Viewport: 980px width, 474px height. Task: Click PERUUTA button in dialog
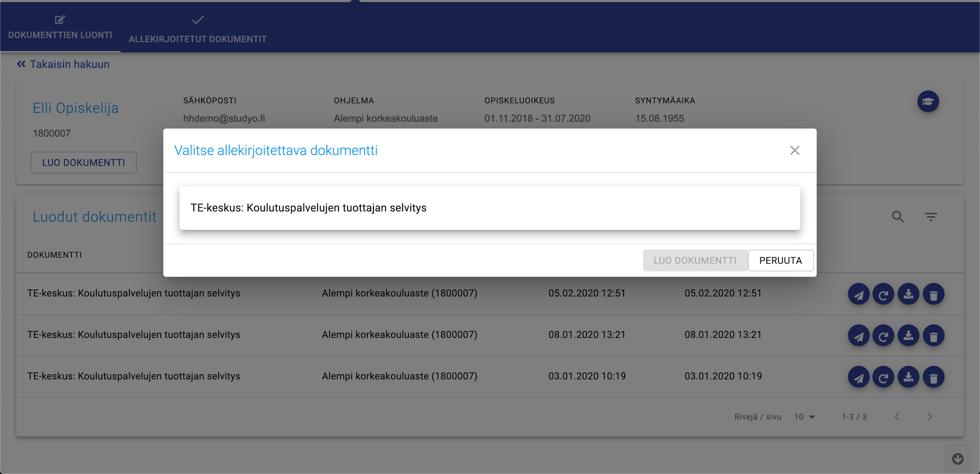pyautogui.click(x=780, y=261)
